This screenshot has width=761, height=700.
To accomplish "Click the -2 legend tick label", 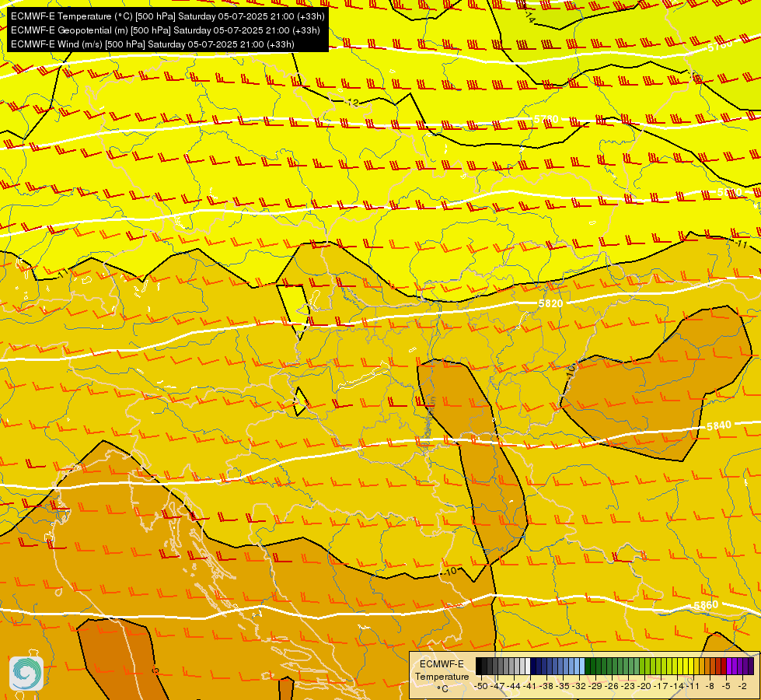I will click(742, 687).
